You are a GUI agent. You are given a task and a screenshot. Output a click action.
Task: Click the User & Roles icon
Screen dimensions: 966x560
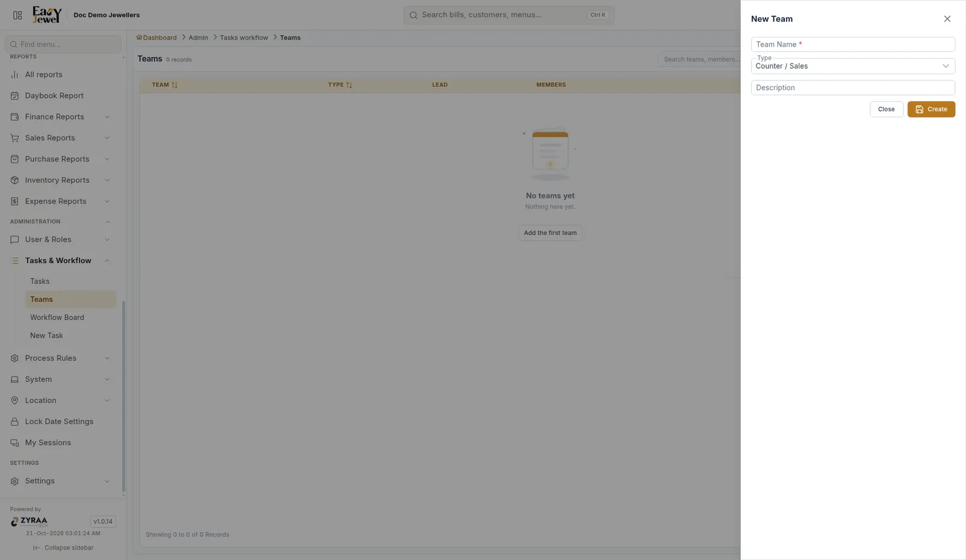[x=14, y=240]
